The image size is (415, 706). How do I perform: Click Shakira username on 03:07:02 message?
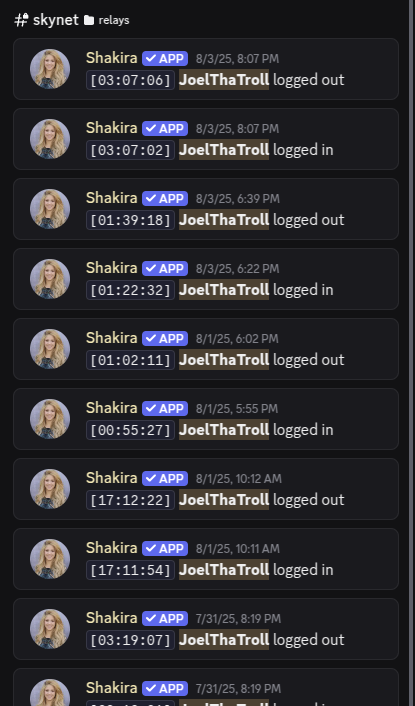click(x=112, y=128)
